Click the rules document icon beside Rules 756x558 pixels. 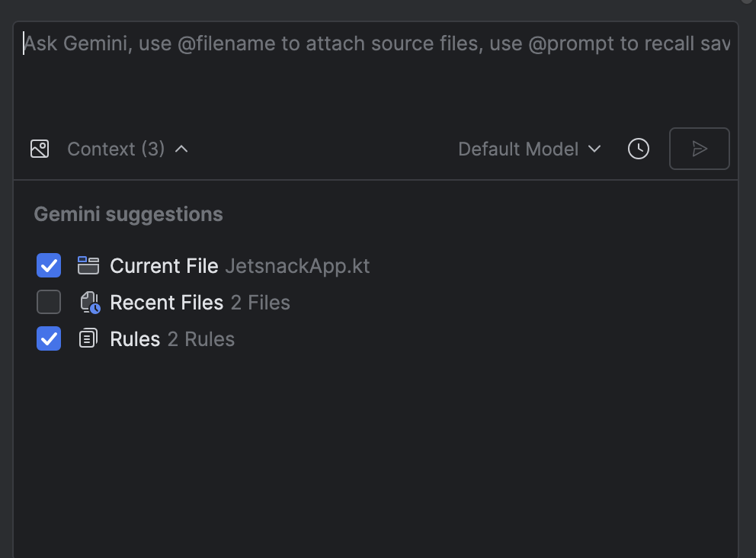[88, 338]
